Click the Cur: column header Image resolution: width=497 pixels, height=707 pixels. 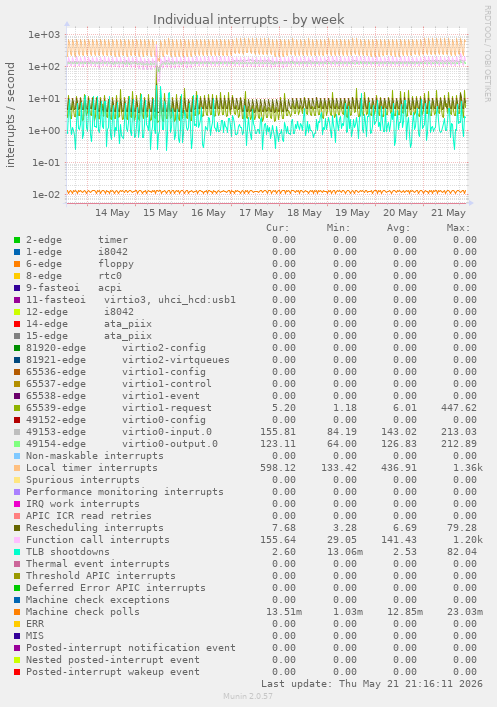[277, 228]
